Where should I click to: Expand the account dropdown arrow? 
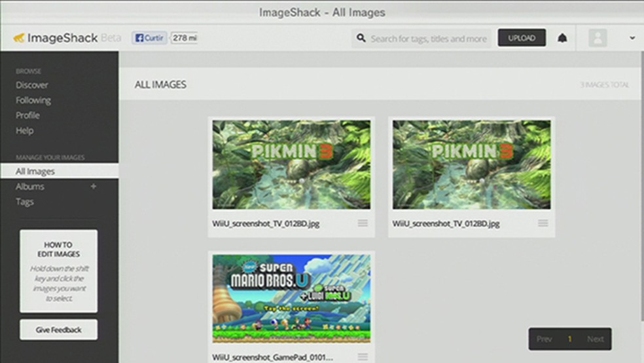(x=632, y=38)
